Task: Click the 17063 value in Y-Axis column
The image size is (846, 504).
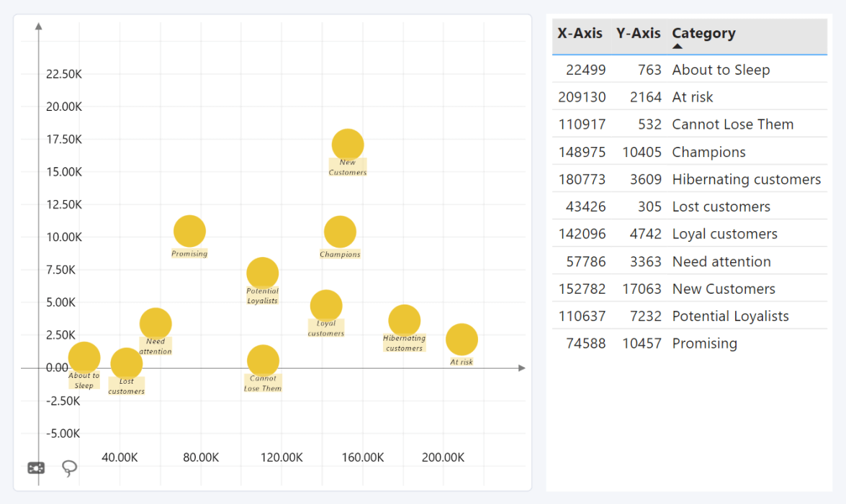Action: click(x=642, y=289)
